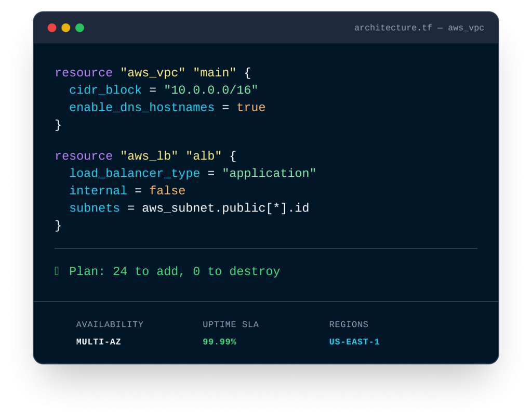Click the enable_dns_hostnames attribute
Viewport: 532px width, 419px height.
142,108
